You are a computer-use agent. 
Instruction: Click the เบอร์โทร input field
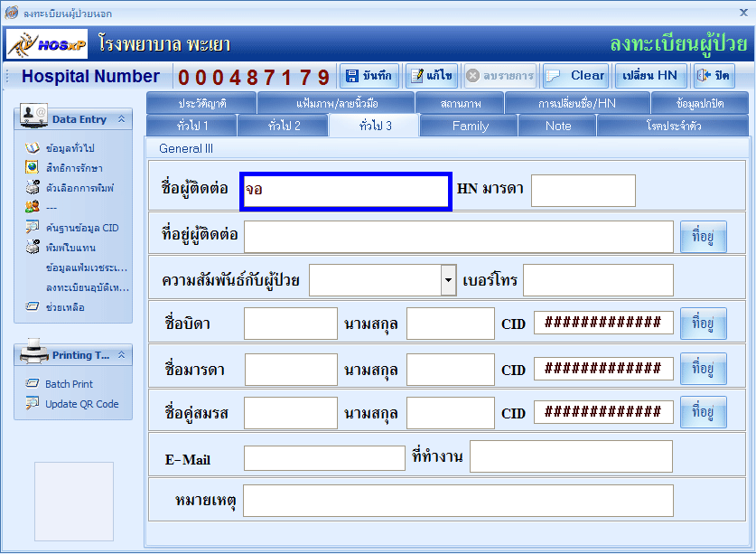click(598, 280)
